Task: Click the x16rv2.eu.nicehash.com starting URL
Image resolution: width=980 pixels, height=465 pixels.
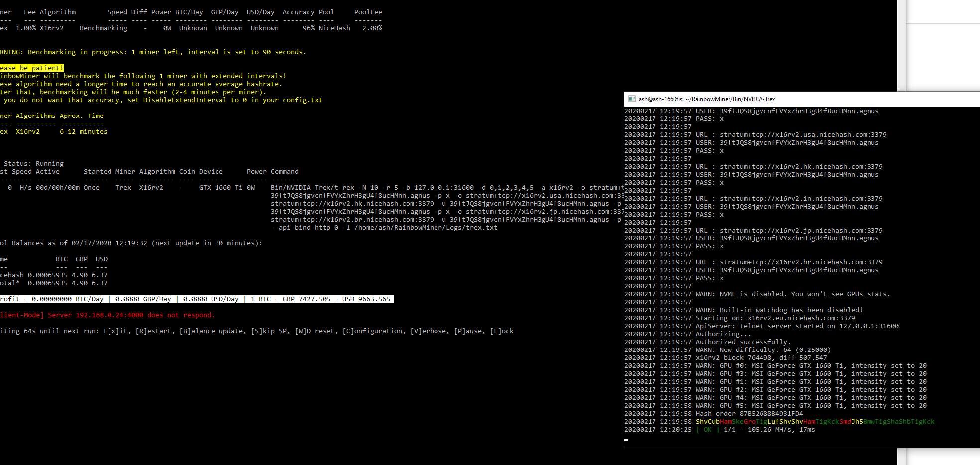Action: point(800,318)
